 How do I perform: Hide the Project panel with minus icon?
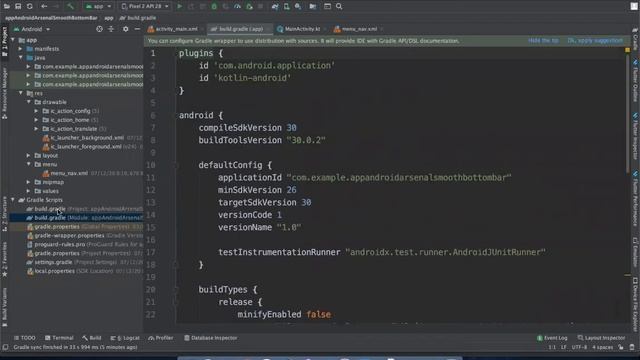coord(137,29)
